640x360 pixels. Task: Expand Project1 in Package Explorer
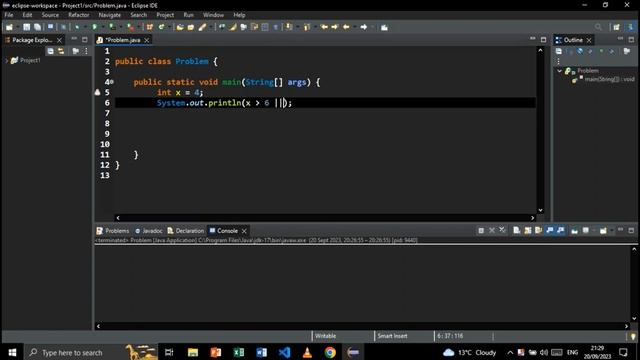click(x=6, y=60)
